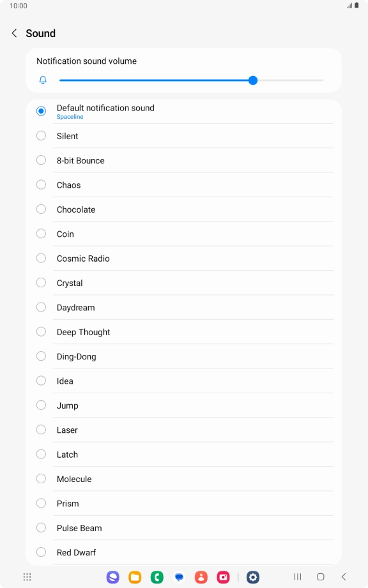The width and height of the screenshot is (368, 588).
Task: Launch the red Camera app icon
Action: pos(224,577)
